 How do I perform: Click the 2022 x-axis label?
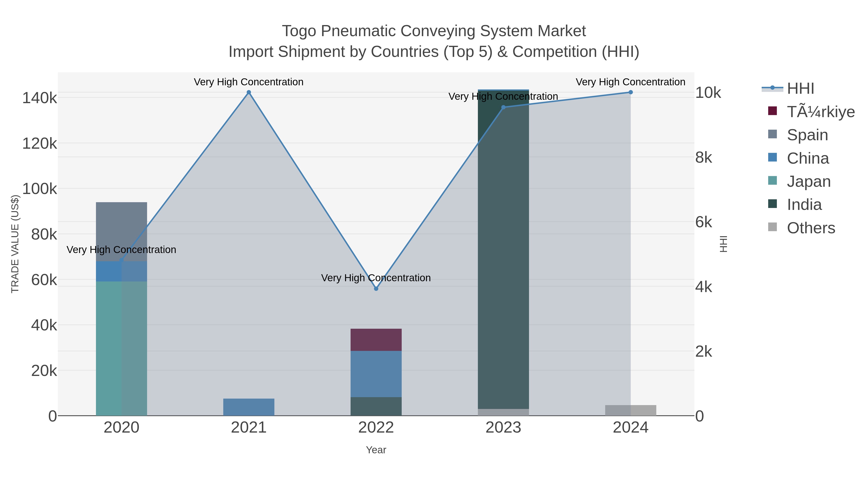pos(376,428)
